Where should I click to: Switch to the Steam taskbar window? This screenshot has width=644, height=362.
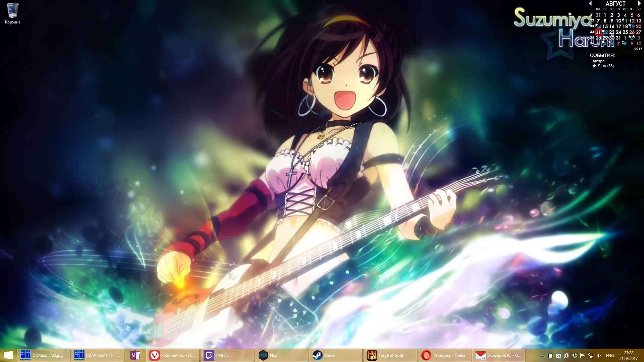click(x=335, y=355)
